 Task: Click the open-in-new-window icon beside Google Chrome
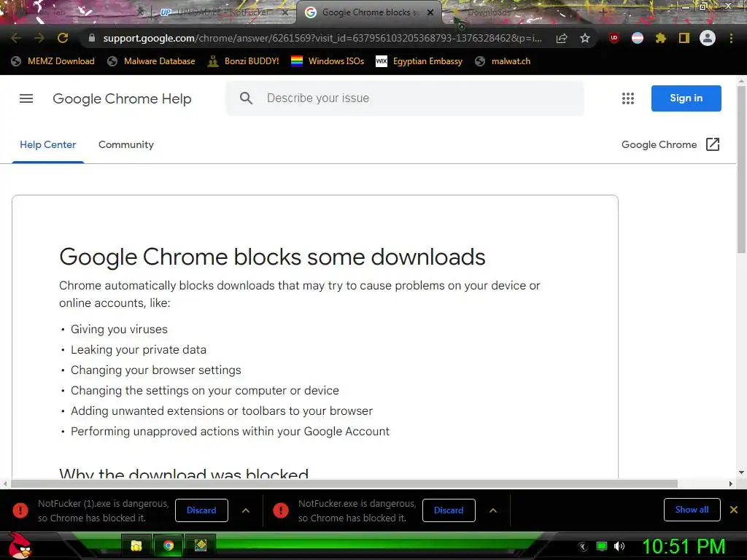[713, 144]
